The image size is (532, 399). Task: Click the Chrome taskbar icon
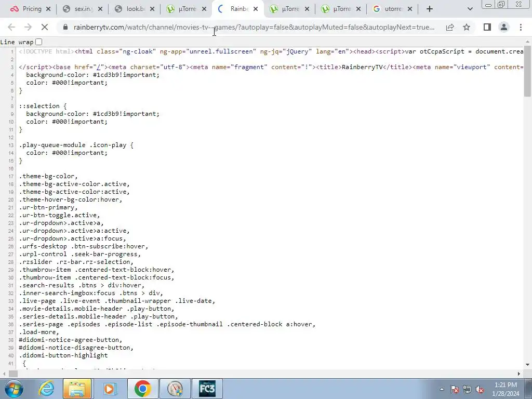click(142, 389)
